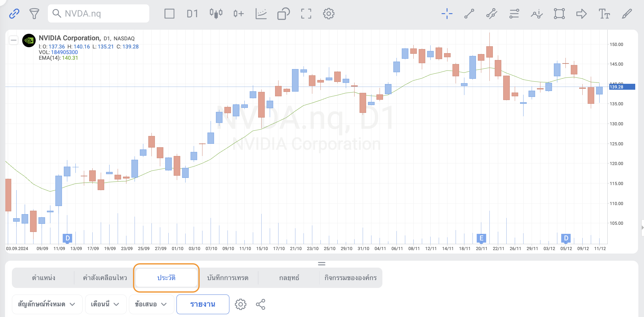The width and height of the screenshot is (644, 317).
Task: Select the wave pattern drawing tool
Action: pyautogui.click(x=537, y=14)
